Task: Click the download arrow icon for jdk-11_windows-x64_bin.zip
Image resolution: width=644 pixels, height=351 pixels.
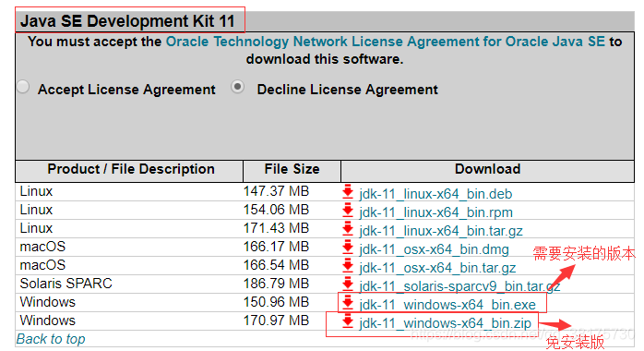Action: (348, 321)
